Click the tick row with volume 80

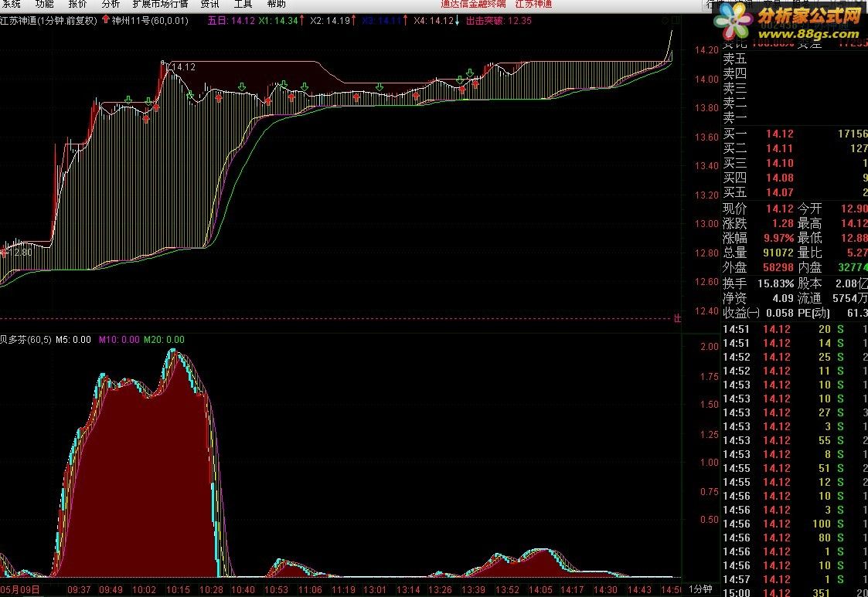pyautogui.click(x=795, y=538)
